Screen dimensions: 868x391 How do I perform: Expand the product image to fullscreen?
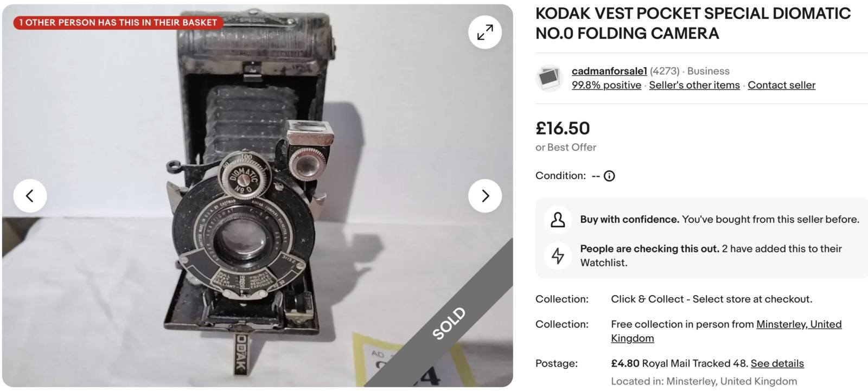click(485, 33)
